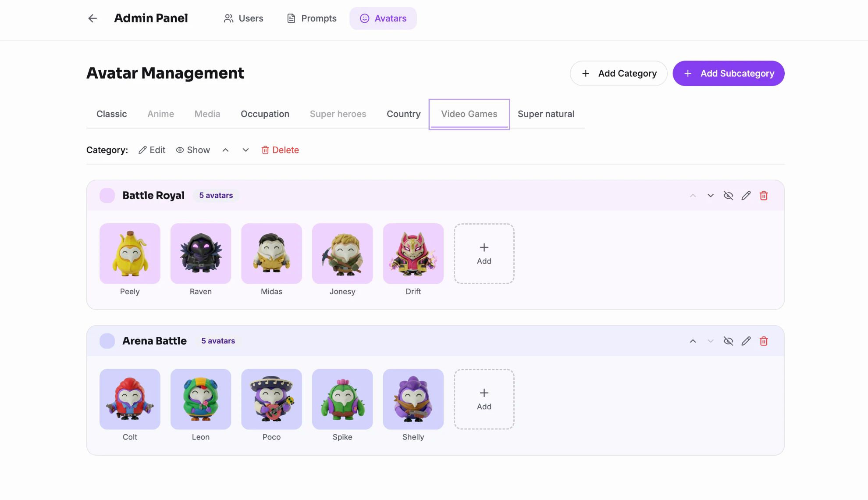Open the Raven avatar

(201, 254)
